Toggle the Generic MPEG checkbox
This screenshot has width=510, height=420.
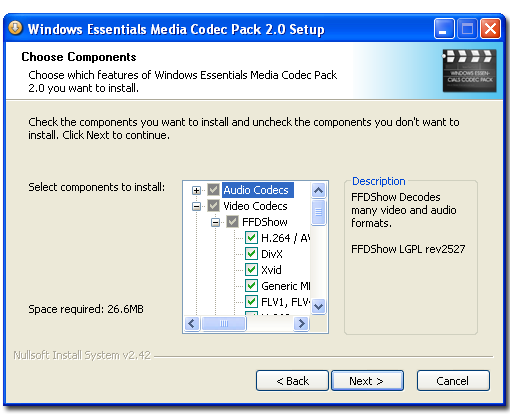251,286
